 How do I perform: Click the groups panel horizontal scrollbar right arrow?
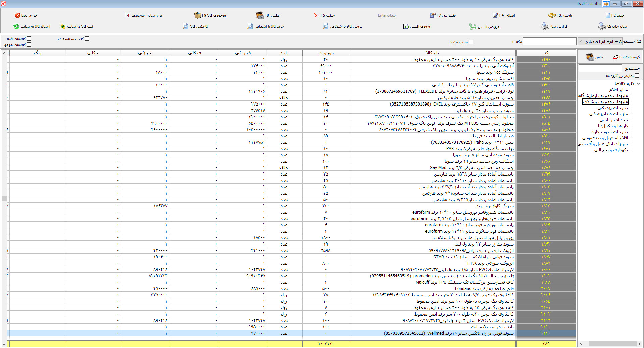[639, 344]
